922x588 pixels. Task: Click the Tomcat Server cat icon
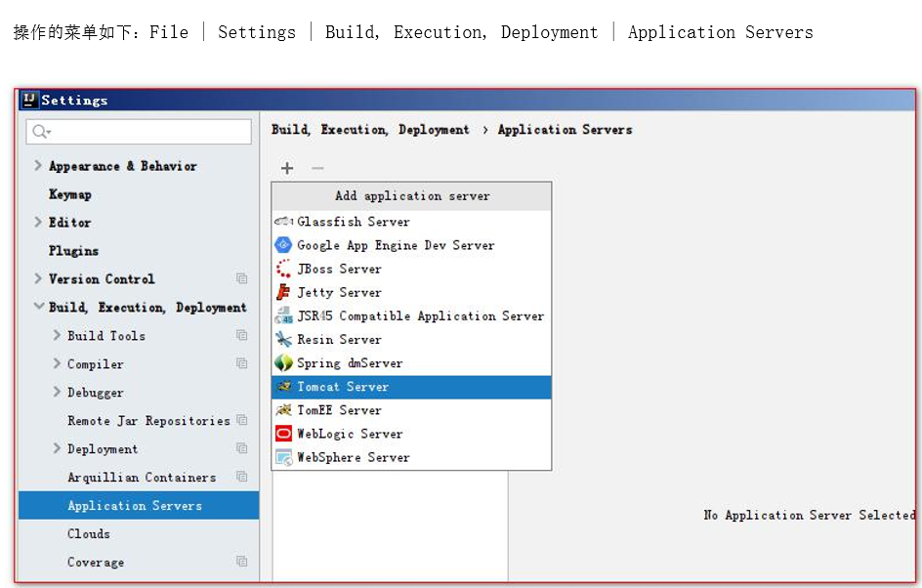283,387
